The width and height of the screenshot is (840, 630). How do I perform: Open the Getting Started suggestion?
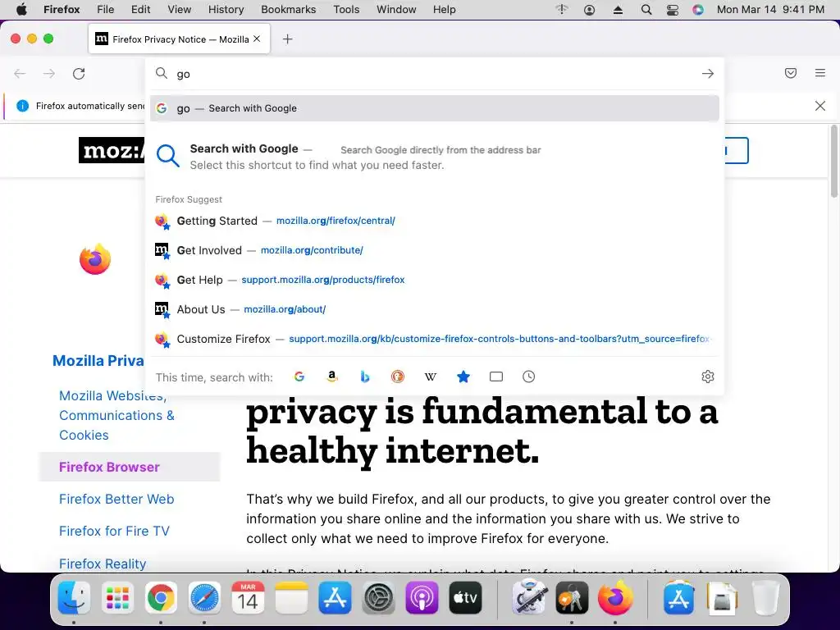tap(435, 221)
